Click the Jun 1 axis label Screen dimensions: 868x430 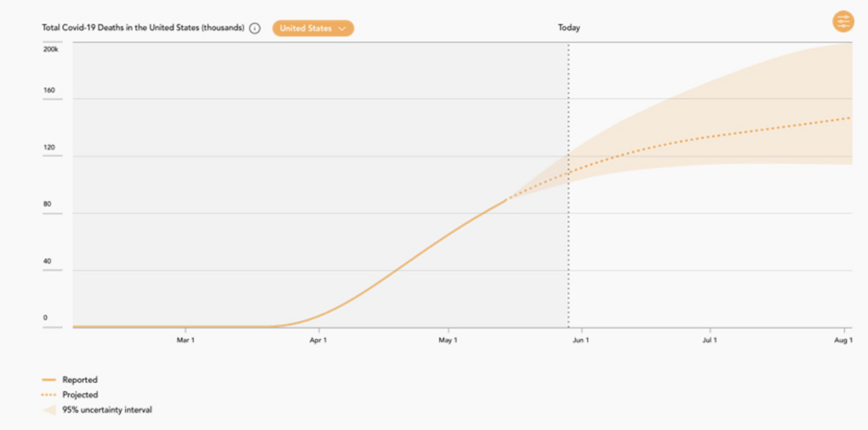point(581,340)
